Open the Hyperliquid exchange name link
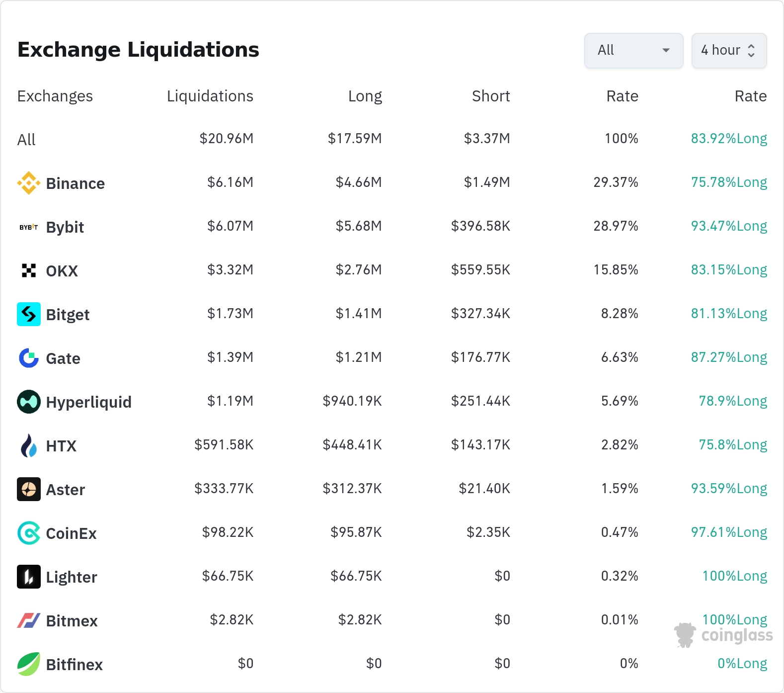Image resolution: width=784 pixels, height=693 pixels. tap(89, 402)
